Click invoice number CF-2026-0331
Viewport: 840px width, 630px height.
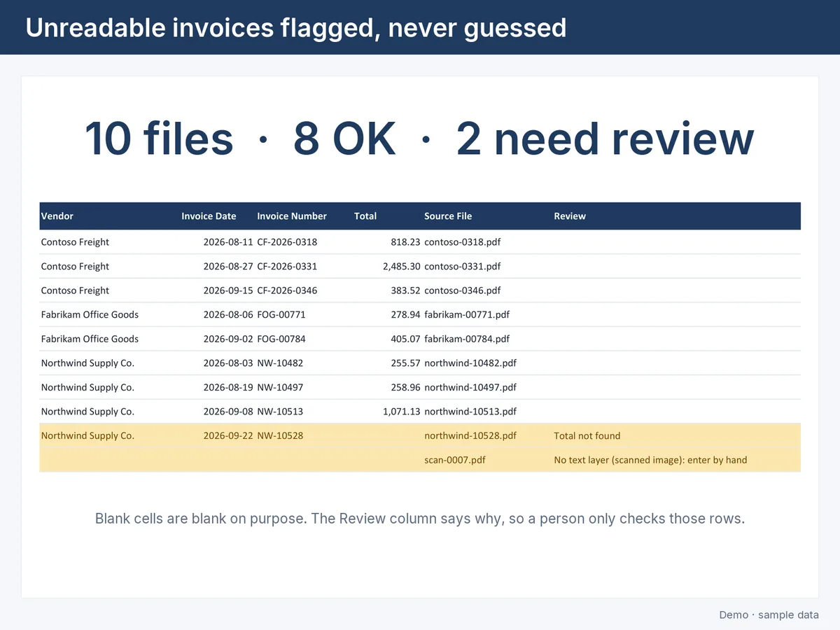coord(287,267)
